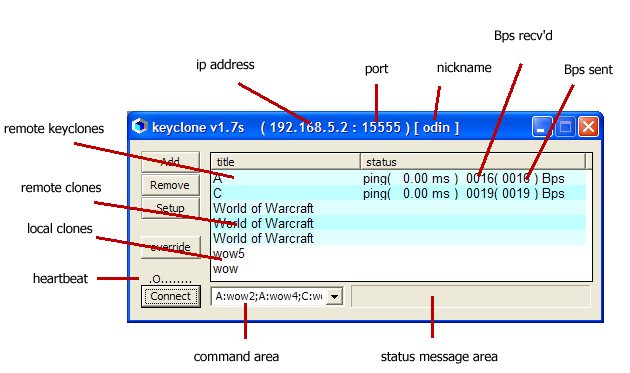Minimize the keyclone window
630x373 pixels.
pos(541,127)
